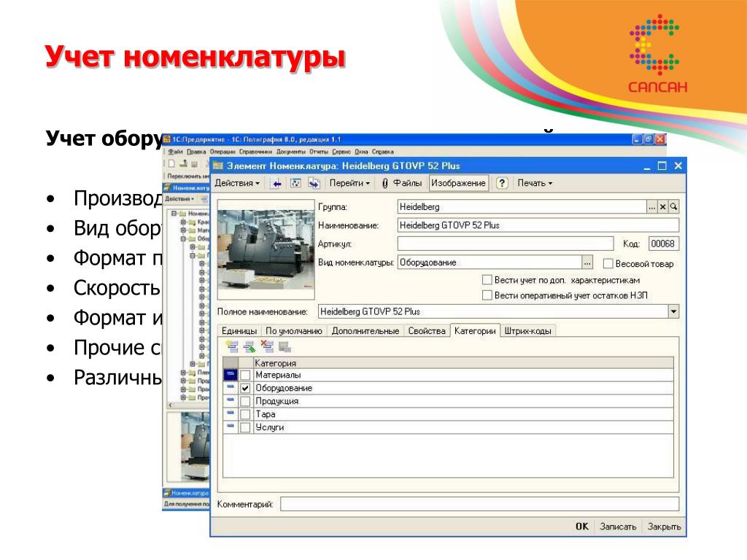Click the gray disk icon in main window toolbar

point(194,164)
